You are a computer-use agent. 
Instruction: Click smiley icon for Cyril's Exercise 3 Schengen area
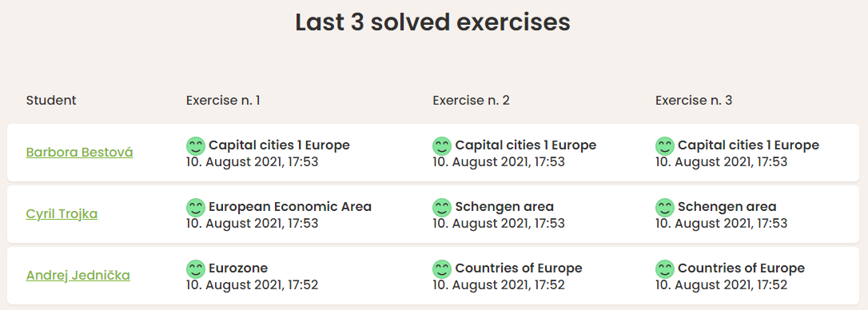pyautogui.click(x=665, y=208)
